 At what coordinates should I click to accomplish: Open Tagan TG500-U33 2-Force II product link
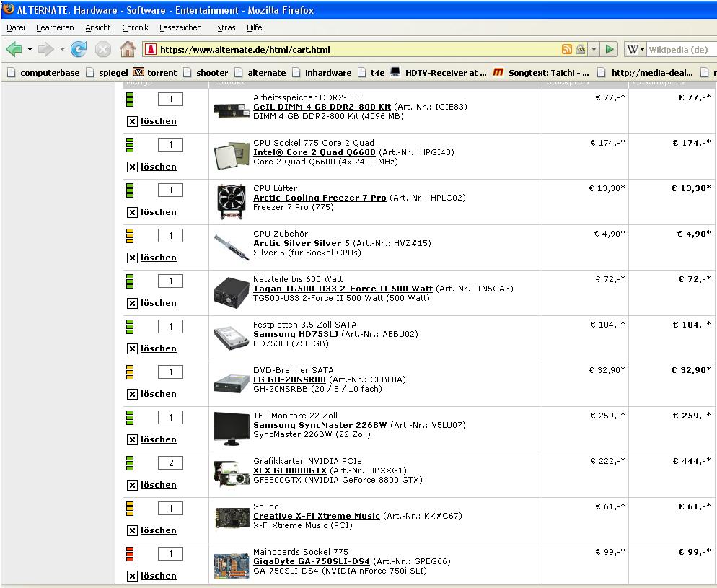pyautogui.click(x=343, y=289)
